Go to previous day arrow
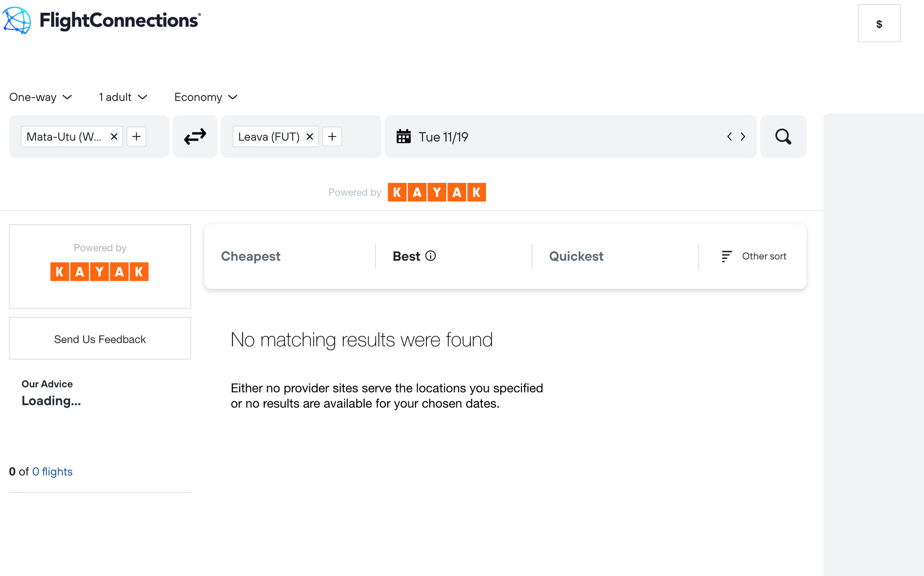The height and width of the screenshot is (576, 924). (x=729, y=136)
